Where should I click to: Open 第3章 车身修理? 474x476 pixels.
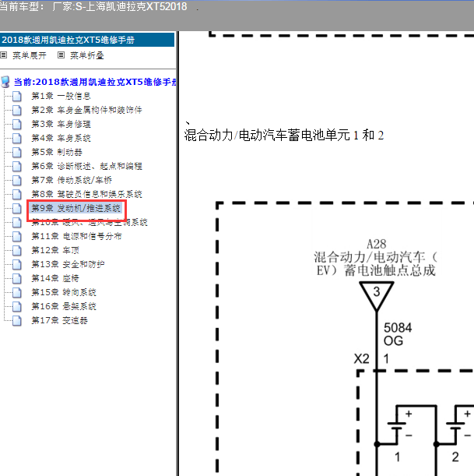pyautogui.click(x=61, y=124)
